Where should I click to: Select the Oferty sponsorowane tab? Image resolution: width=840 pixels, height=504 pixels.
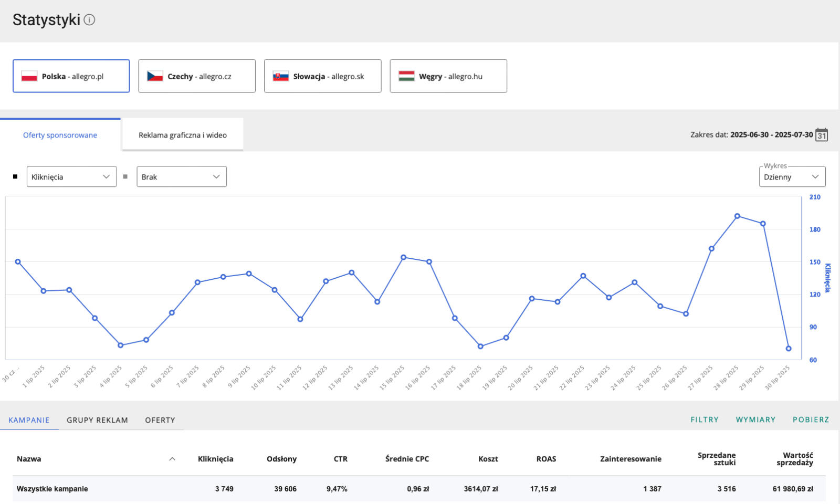[x=60, y=135]
